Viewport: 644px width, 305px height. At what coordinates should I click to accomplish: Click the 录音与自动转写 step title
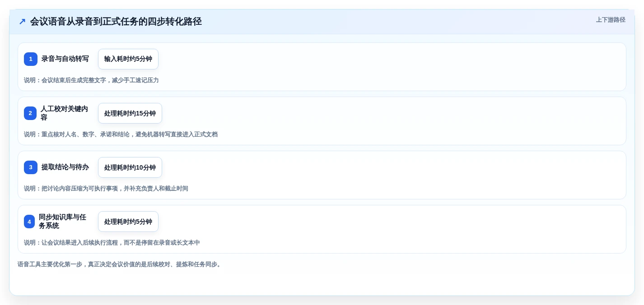(x=65, y=59)
